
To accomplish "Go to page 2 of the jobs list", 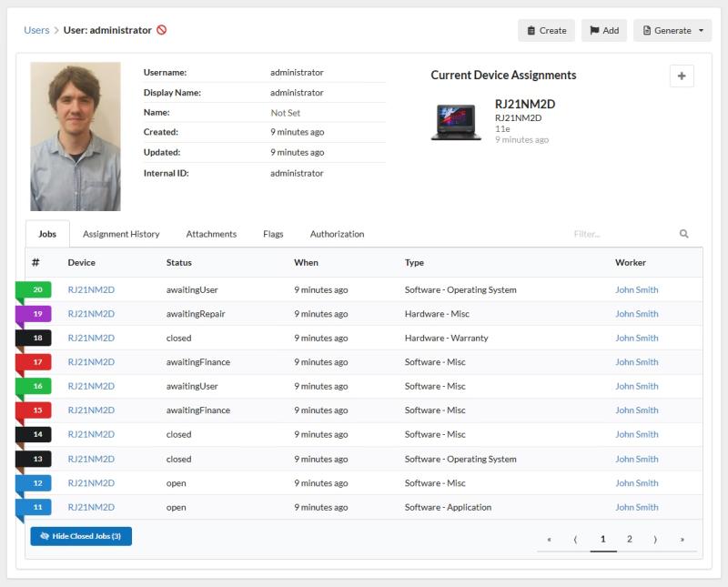I will tap(629, 539).
